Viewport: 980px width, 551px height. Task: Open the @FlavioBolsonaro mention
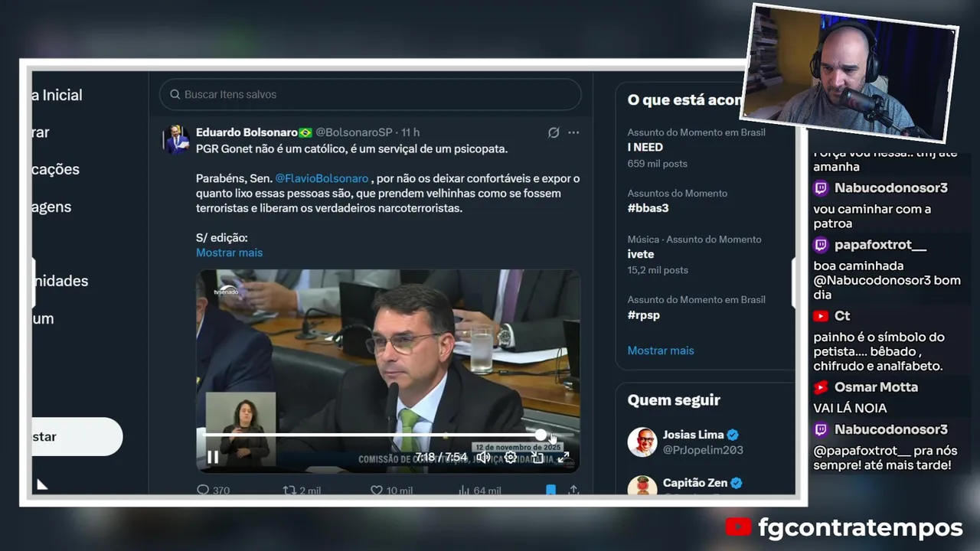coord(322,178)
